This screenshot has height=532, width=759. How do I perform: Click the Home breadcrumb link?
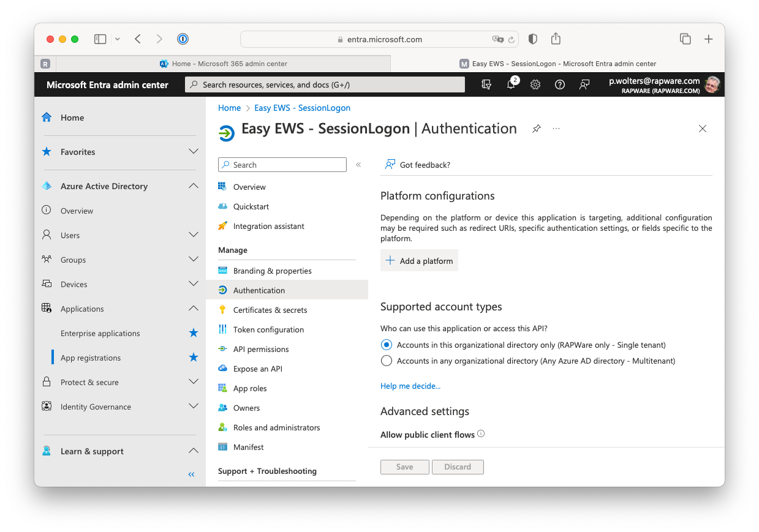coord(229,108)
